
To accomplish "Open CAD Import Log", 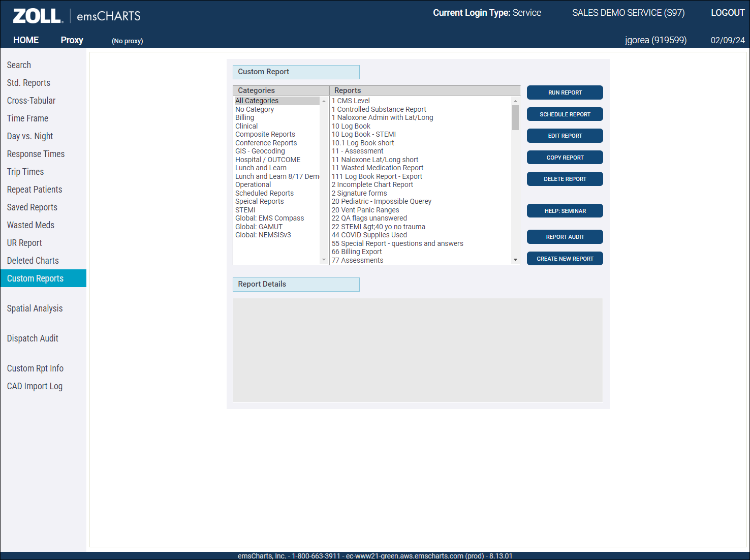I will (35, 386).
